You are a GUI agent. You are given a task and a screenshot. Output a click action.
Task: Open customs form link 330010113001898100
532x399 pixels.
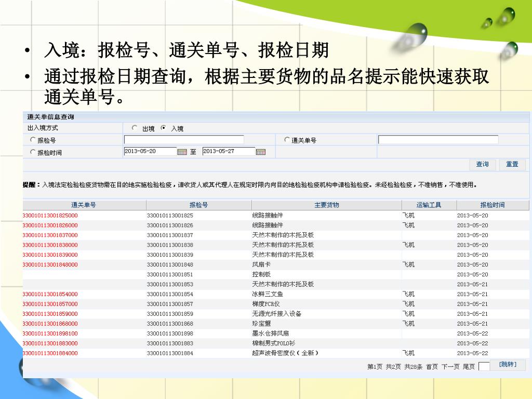50,334
